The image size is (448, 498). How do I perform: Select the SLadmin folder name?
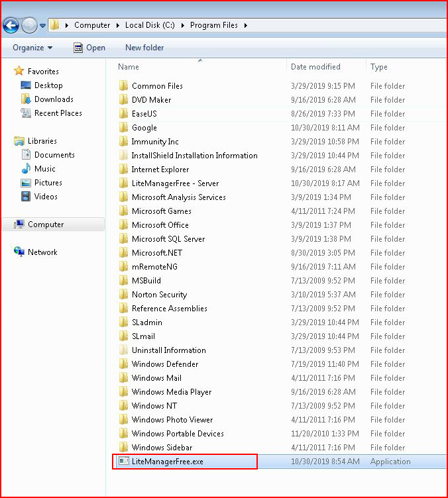click(x=146, y=323)
